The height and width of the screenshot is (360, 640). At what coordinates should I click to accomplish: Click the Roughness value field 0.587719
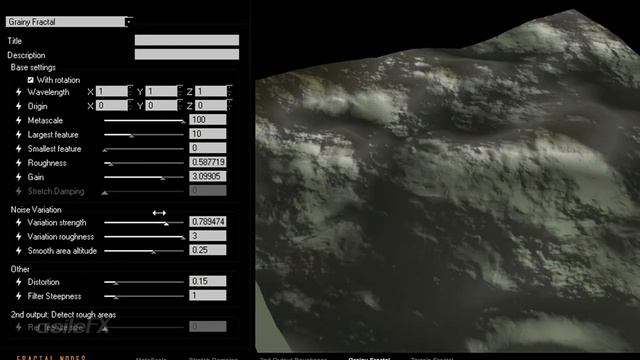tap(208, 162)
